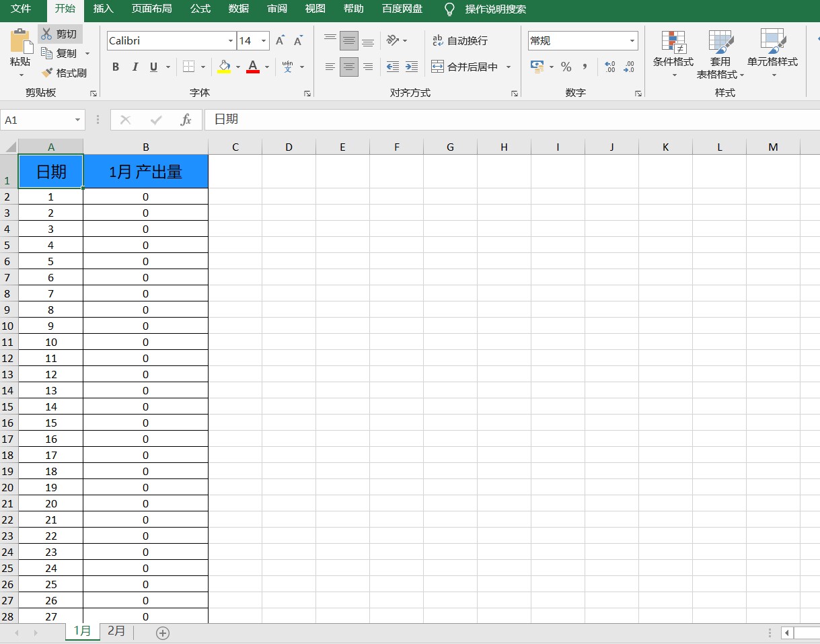Switch to the 2月 worksheet tab
This screenshot has width=820, height=644.
pyautogui.click(x=116, y=631)
